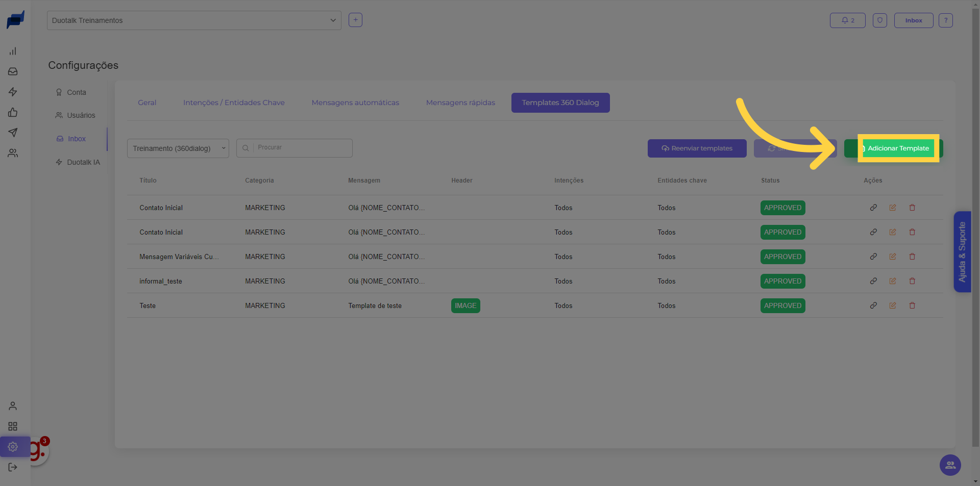Edit the informal_teste template

893,281
